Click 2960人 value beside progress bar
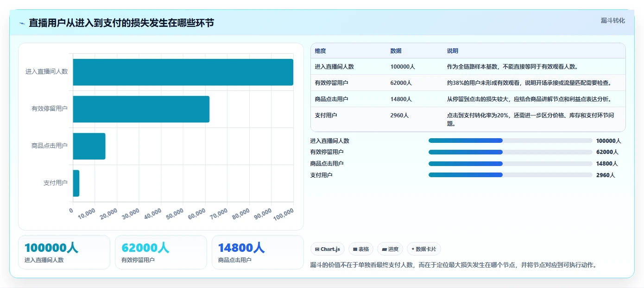This screenshot has height=288, width=644. click(x=606, y=175)
